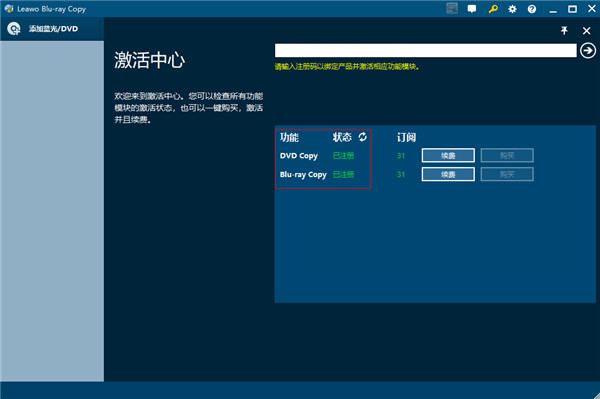Click the 激活中心 heading

(150, 60)
